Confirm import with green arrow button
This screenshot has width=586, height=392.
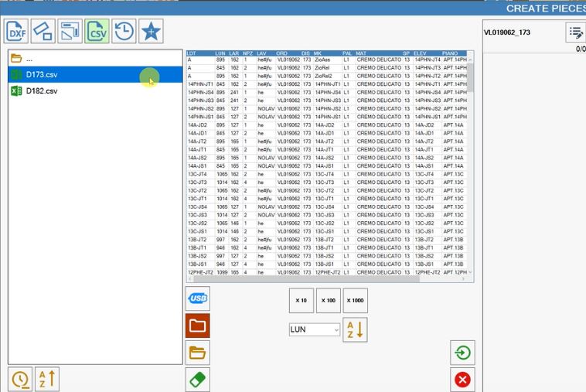[462, 353]
